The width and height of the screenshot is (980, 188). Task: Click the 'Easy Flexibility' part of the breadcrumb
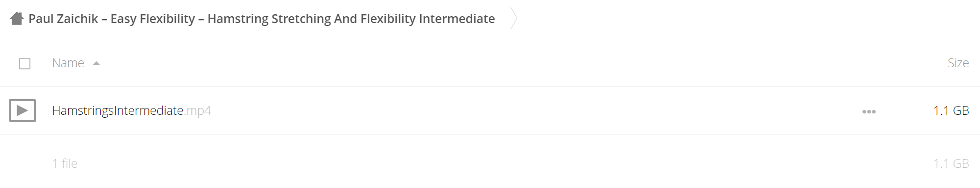click(153, 19)
